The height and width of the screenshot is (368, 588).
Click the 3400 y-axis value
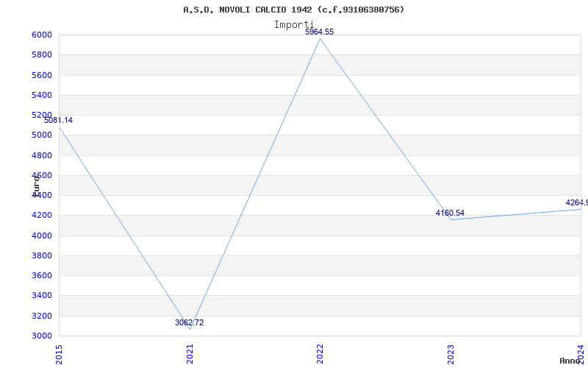(42, 296)
